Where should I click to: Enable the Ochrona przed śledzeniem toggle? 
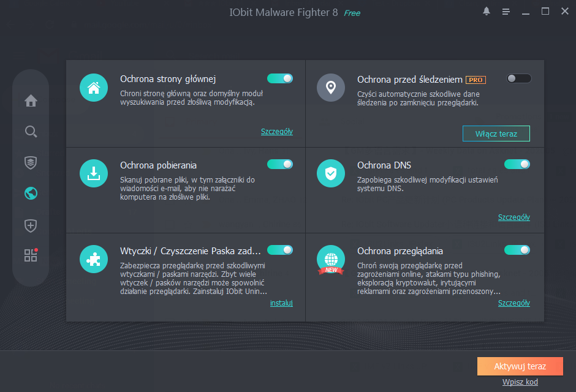tap(518, 78)
